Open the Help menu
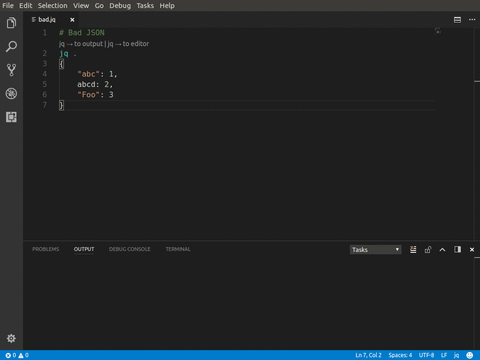Image resolution: width=480 pixels, height=360 pixels. [167, 6]
